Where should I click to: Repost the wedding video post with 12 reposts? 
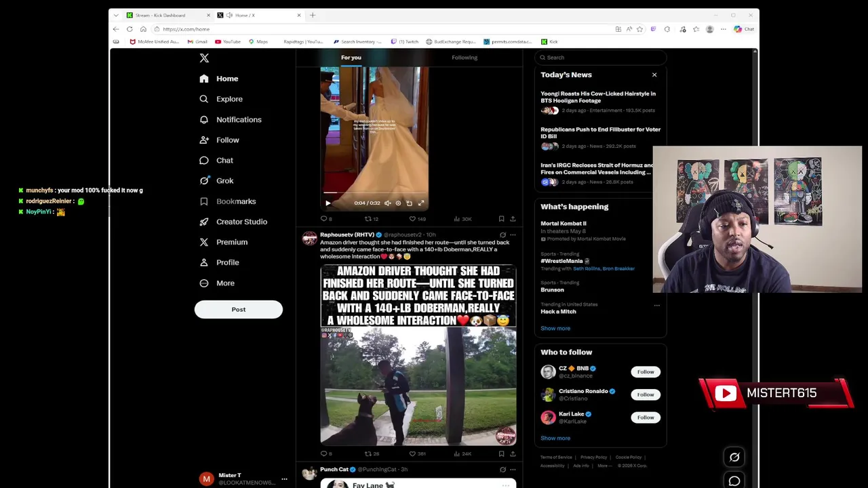point(372,219)
